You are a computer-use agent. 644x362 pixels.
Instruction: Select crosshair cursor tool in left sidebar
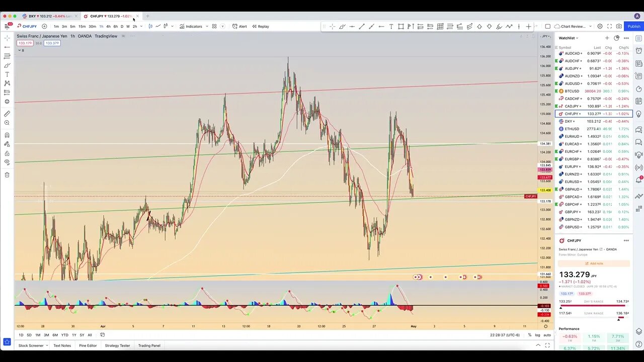7,38
